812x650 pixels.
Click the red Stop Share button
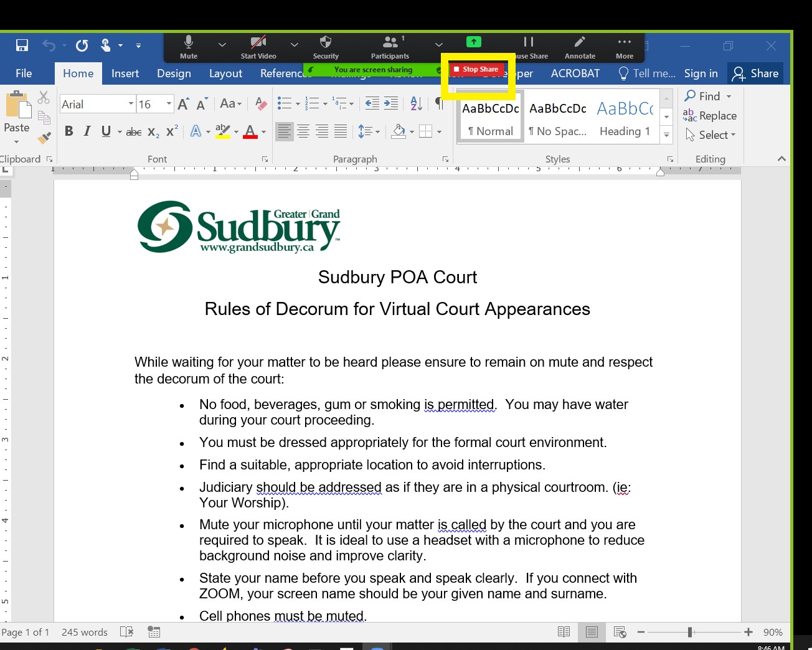tap(476, 70)
